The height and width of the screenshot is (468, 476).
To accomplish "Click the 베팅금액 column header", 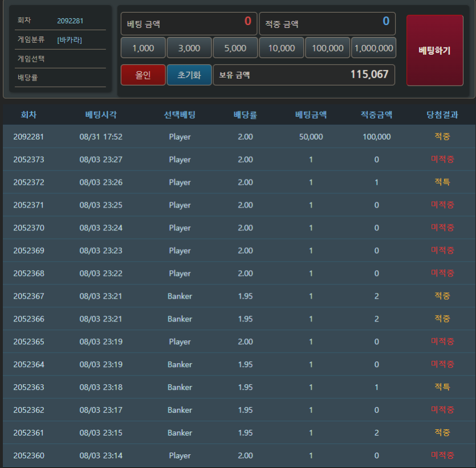I will [311, 115].
